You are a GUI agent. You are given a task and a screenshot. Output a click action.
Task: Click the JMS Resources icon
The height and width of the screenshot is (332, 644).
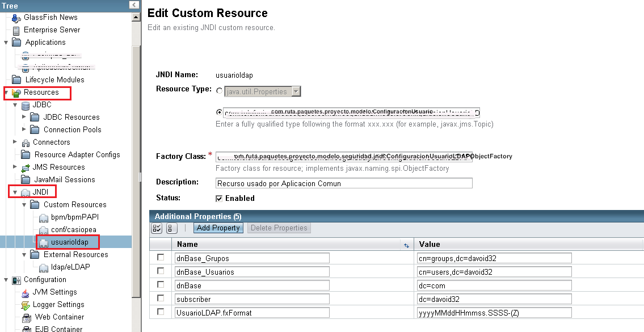[26, 167]
